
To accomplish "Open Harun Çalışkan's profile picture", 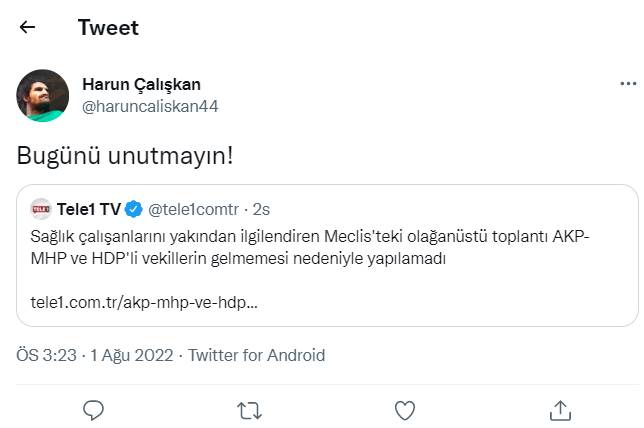I will tap(43, 95).
